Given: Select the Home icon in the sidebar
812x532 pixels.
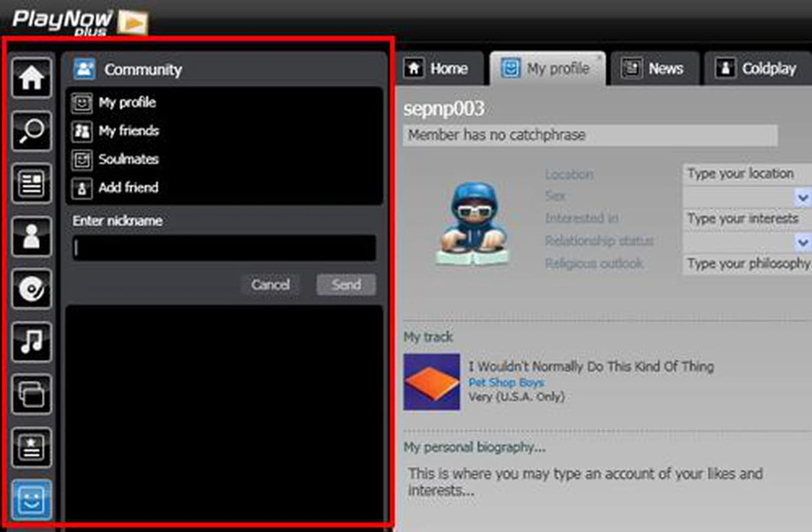Looking at the screenshot, I should point(32,78).
